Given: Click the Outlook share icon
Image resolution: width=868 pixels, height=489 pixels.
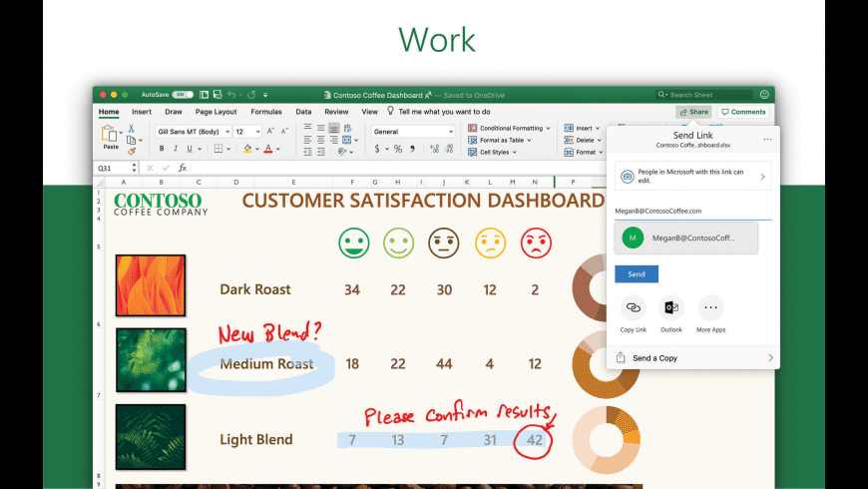Looking at the screenshot, I should [x=671, y=307].
